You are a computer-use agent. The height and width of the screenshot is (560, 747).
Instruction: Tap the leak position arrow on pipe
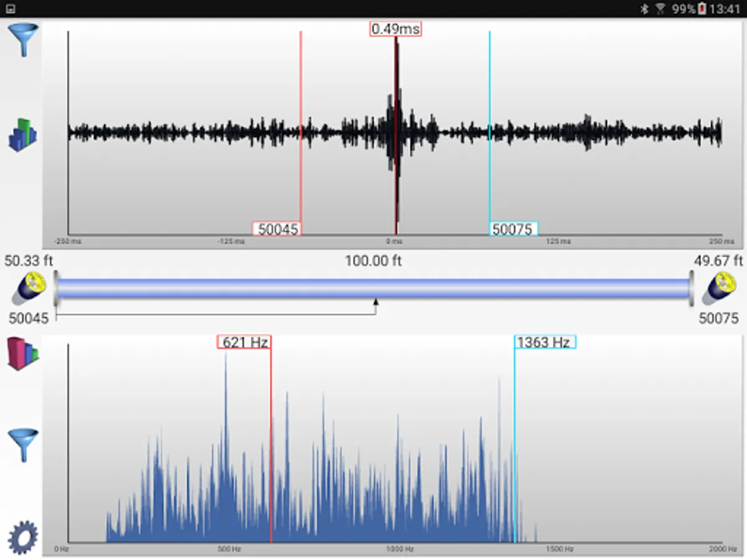[x=375, y=302]
